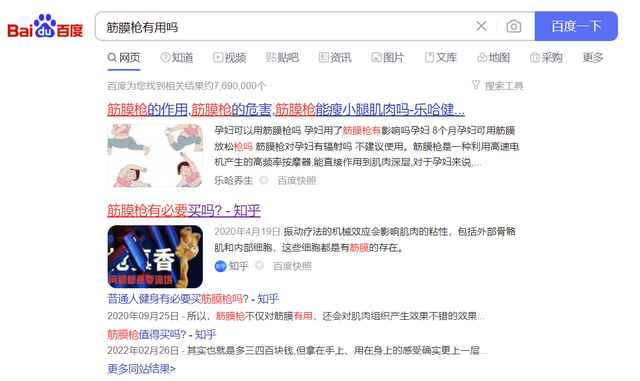
Task: Clear the search box with X icon
Action: coord(481,26)
